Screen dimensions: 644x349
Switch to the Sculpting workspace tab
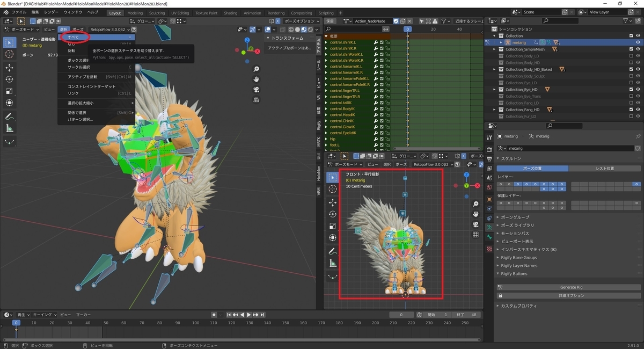157,13
